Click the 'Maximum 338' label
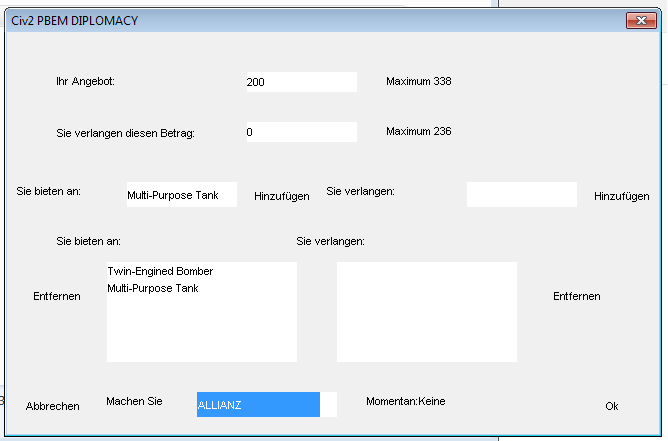 419,81
